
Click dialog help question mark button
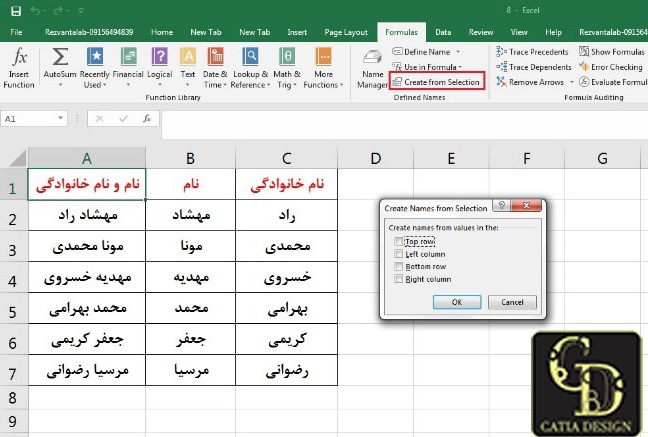501,205
